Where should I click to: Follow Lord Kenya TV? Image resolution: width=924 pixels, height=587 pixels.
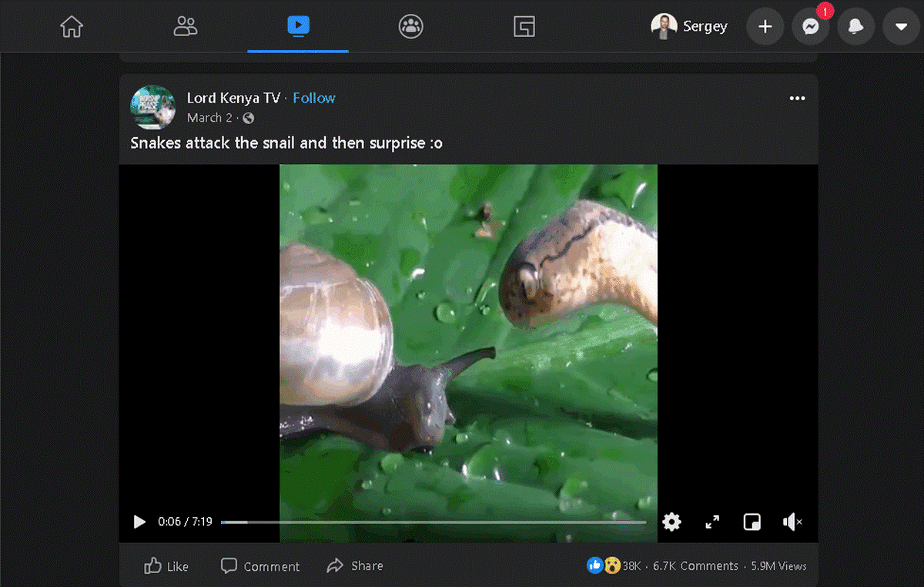(x=314, y=98)
